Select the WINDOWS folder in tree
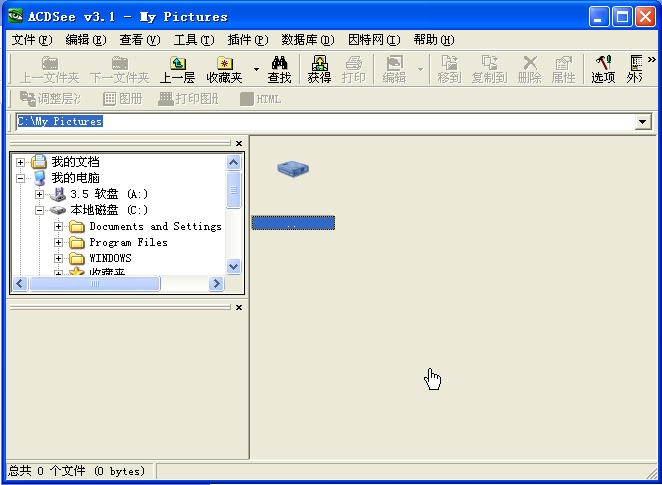This screenshot has height=485, width=662. pyautogui.click(x=110, y=258)
